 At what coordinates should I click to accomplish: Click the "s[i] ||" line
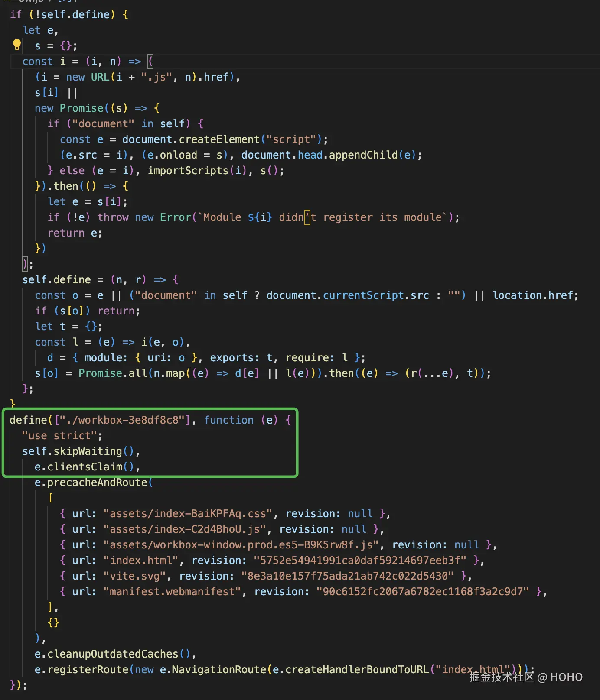point(56,93)
